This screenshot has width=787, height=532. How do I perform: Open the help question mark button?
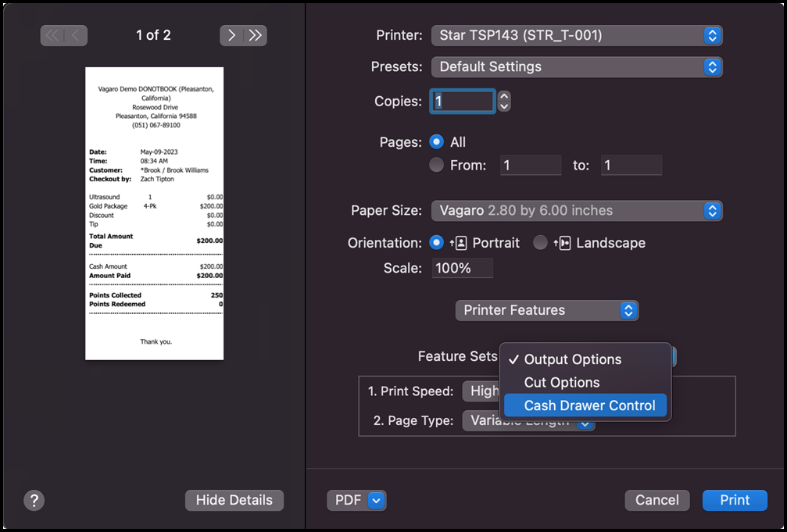point(34,501)
